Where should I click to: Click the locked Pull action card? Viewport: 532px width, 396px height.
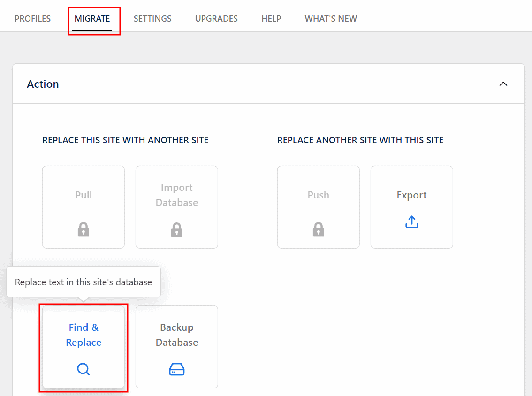tap(83, 206)
